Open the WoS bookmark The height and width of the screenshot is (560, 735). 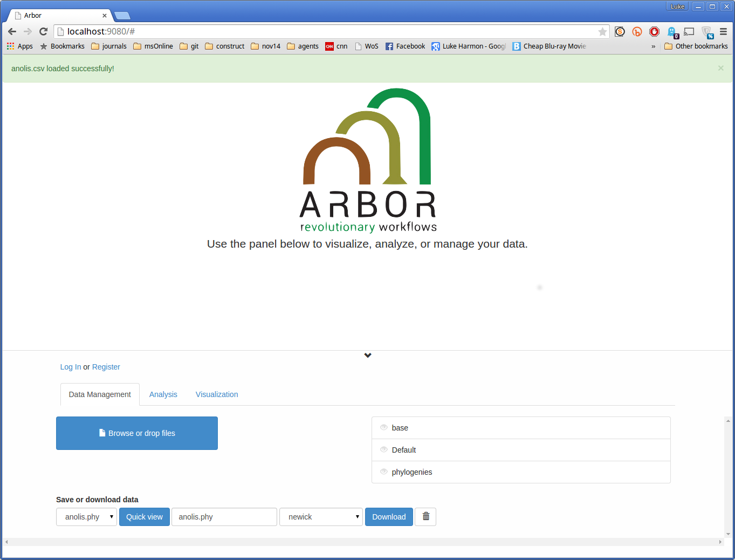coord(367,46)
